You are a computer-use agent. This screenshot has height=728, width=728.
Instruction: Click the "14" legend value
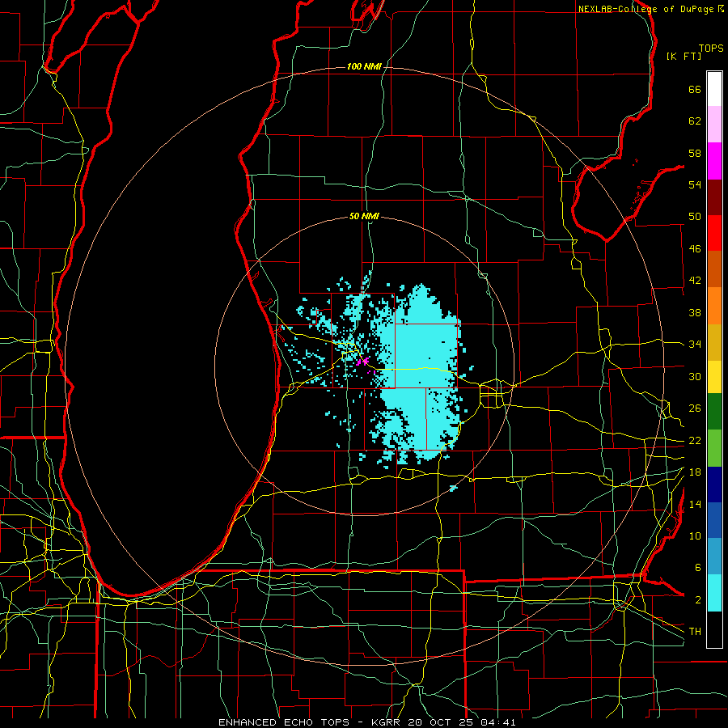click(x=695, y=504)
